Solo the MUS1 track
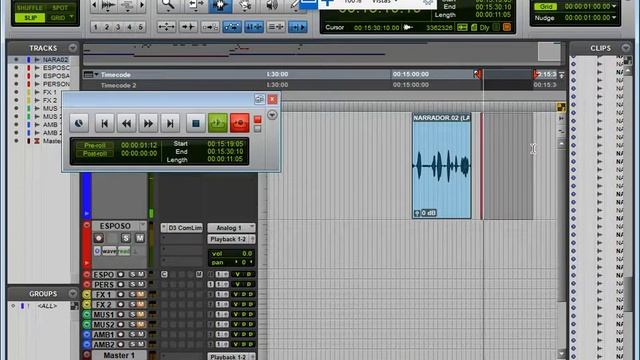640x360 pixels. (132, 314)
